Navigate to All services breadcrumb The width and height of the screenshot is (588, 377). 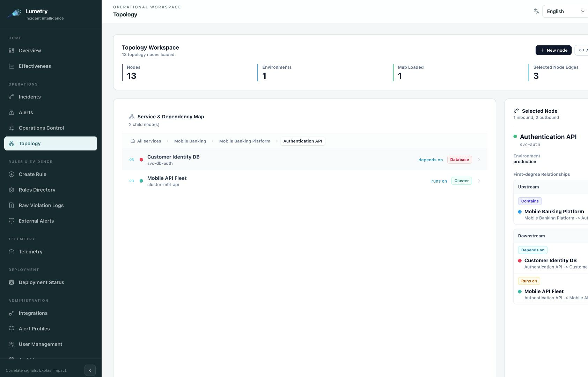[x=146, y=141]
